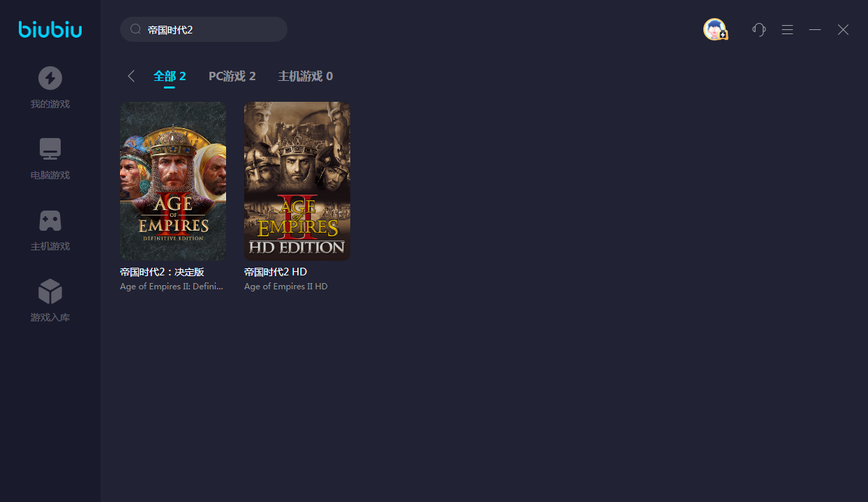Click the 我的游戏 sidebar label
The image size is (868, 502).
tap(50, 105)
